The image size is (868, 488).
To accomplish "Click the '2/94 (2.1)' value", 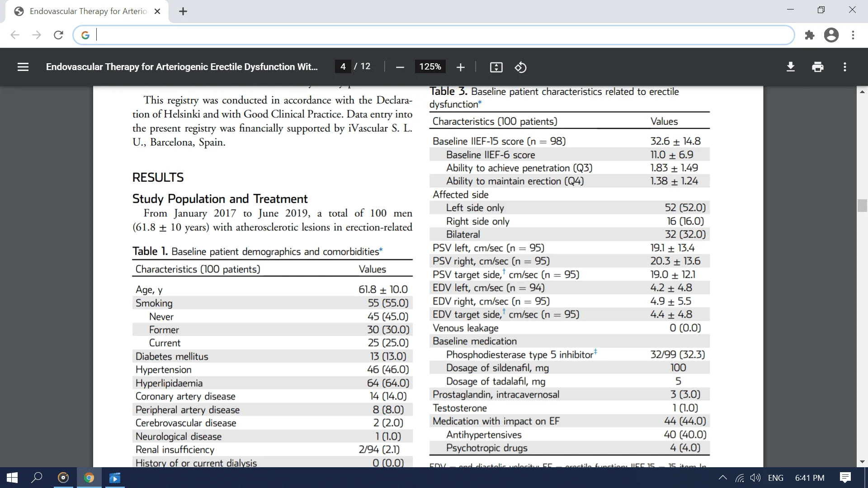I will [x=379, y=450].
